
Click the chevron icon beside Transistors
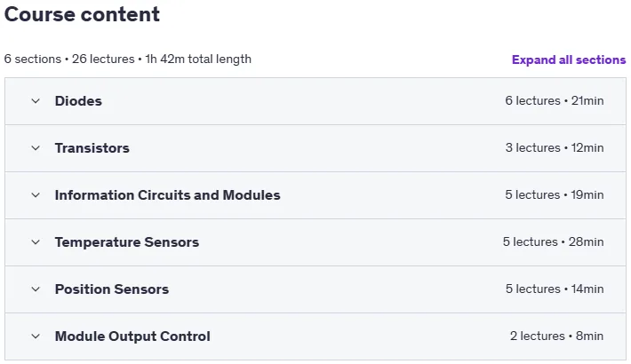click(x=36, y=148)
